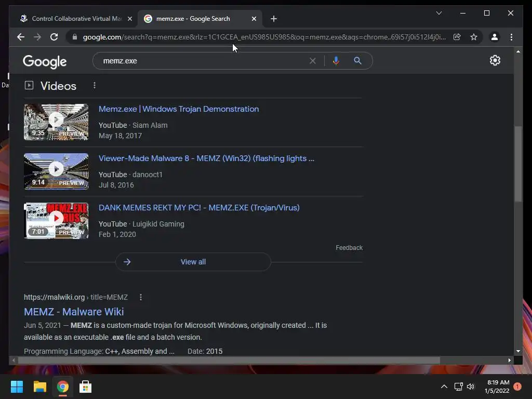Screen dimensions: 532x399
Task: Open Viewer-Made Malware 8 MEMZ video
Action: 206,158
